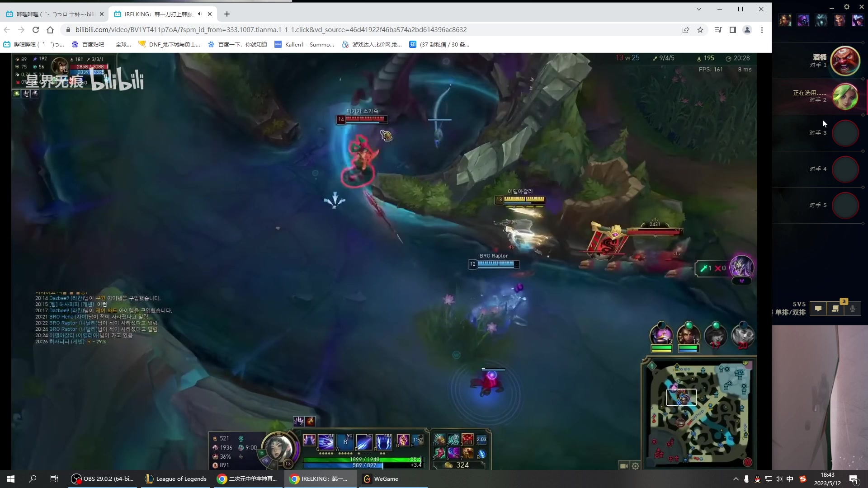
Task: Open the DNF_地下城与勇士 bookmark
Action: (170, 44)
